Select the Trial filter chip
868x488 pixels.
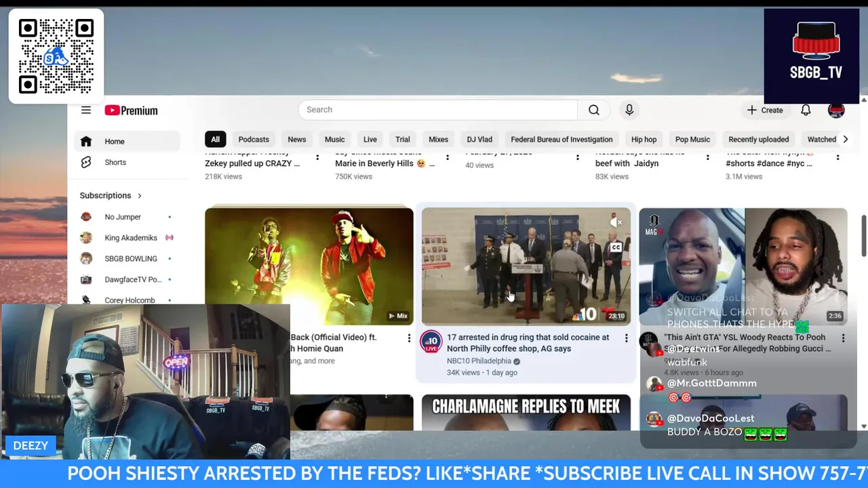(402, 139)
